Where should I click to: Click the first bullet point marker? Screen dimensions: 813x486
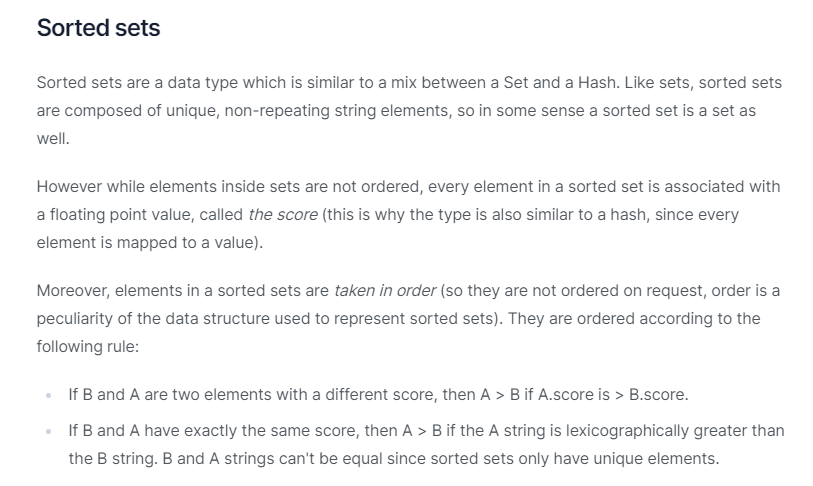[48, 395]
